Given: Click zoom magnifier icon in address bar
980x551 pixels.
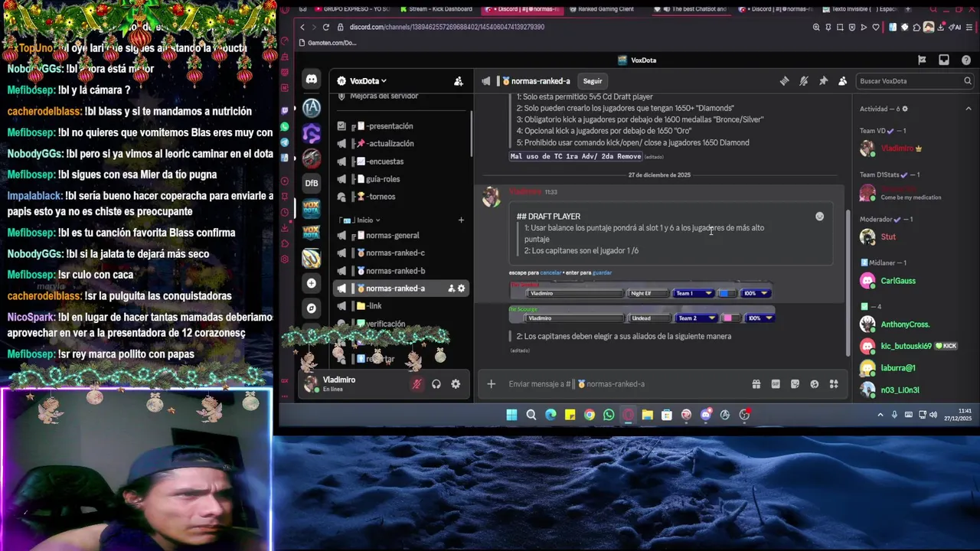Looking at the screenshot, I should (816, 27).
